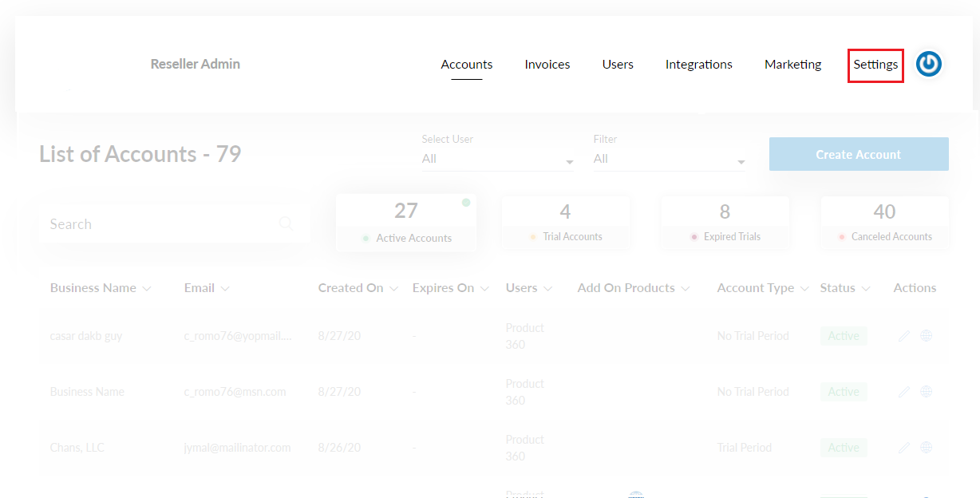Click 8/26/20 created date
Screen dimensions: 980x498
pos(339,448)
